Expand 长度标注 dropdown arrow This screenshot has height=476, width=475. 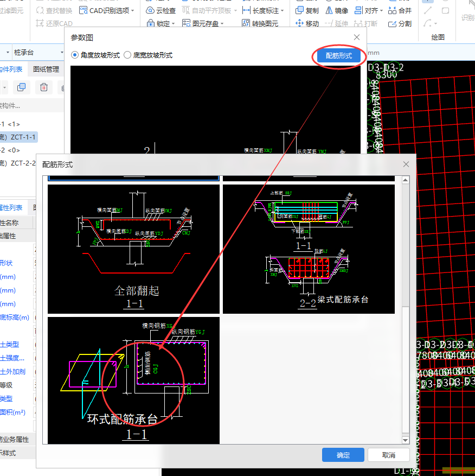coord(283,11)
